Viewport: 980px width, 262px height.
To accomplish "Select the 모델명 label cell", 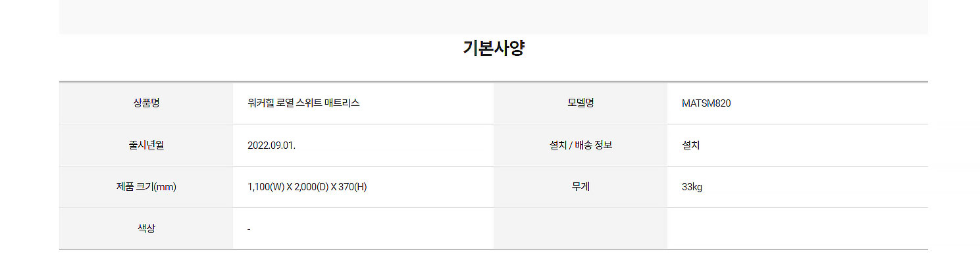I will coord(580,103).
